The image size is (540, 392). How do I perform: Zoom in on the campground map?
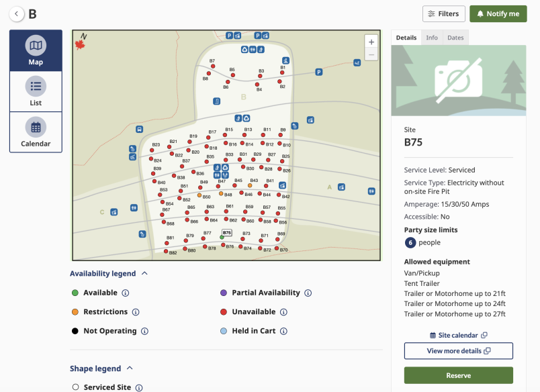coord(371,42)
